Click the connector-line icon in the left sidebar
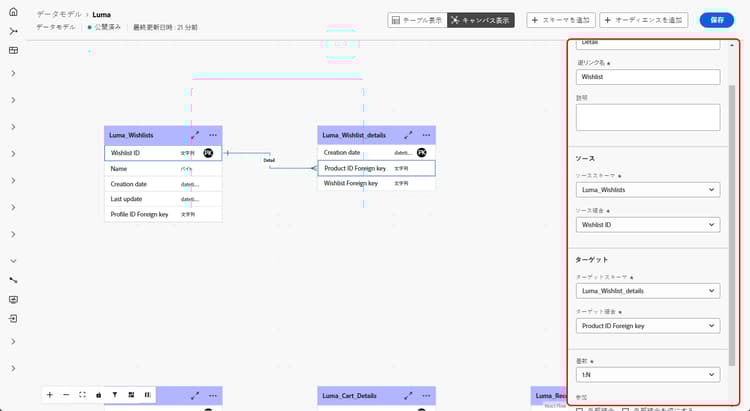The height and width of the screenshot is (411, 750). 13,280
